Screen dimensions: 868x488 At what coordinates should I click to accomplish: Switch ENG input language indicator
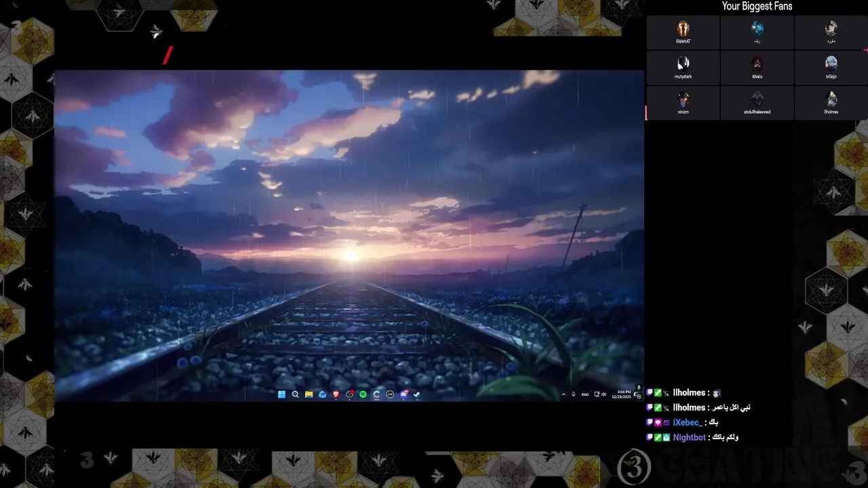585,394
